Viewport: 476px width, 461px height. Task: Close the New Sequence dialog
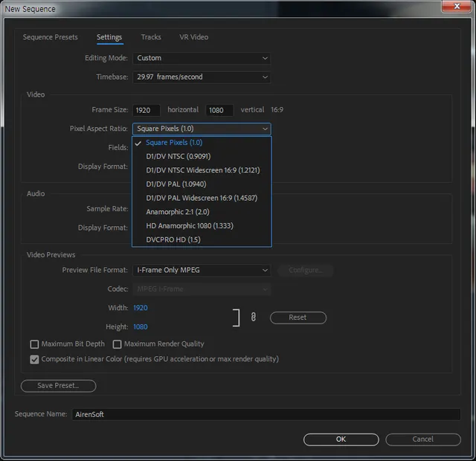[x=457, y=6]
